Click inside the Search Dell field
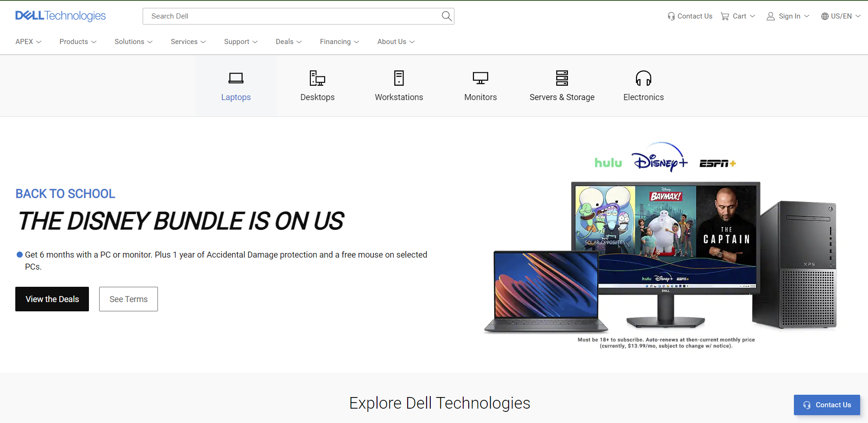 [292, 16]
